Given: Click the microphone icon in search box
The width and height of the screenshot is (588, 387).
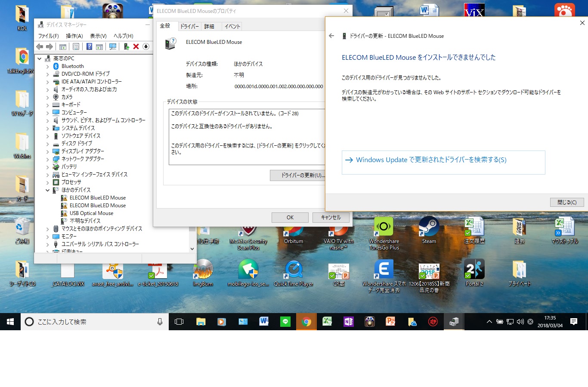Looking at the screenshot, I should click(x=160, y=322).
